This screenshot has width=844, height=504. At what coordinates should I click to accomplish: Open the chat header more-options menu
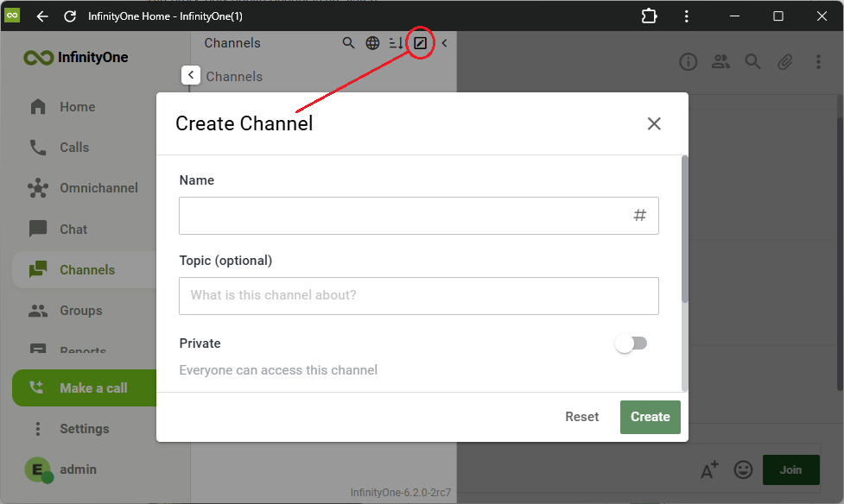coord(818,62)
